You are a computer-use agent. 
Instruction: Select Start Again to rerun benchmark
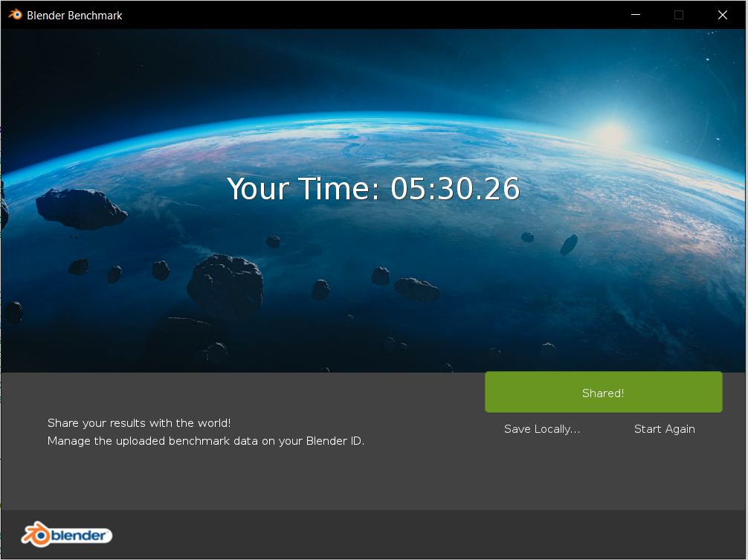pyautogui.click(x=665, y=429)
